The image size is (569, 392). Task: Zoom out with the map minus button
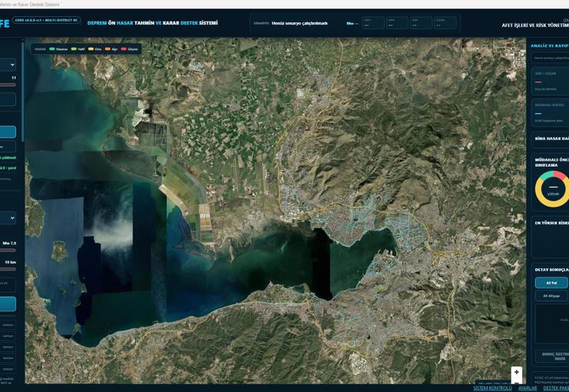pyautogui.click(x=517, y=382)
